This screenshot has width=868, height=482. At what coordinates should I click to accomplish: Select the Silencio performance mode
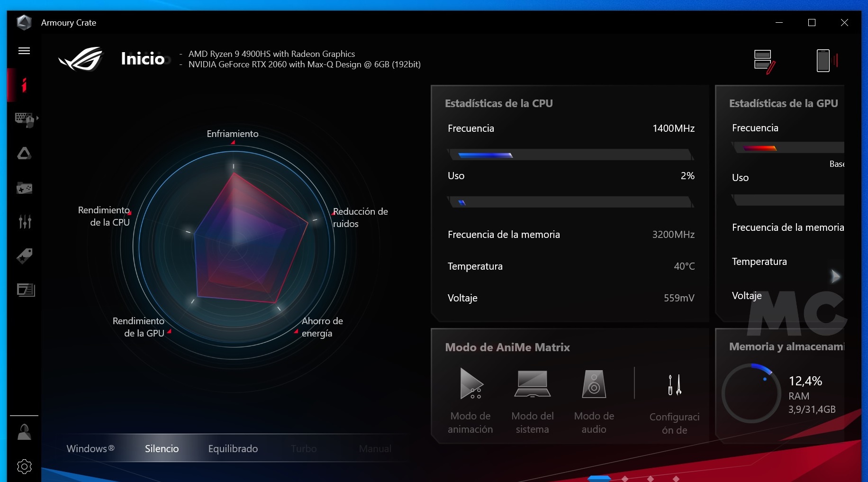point(162,448)
